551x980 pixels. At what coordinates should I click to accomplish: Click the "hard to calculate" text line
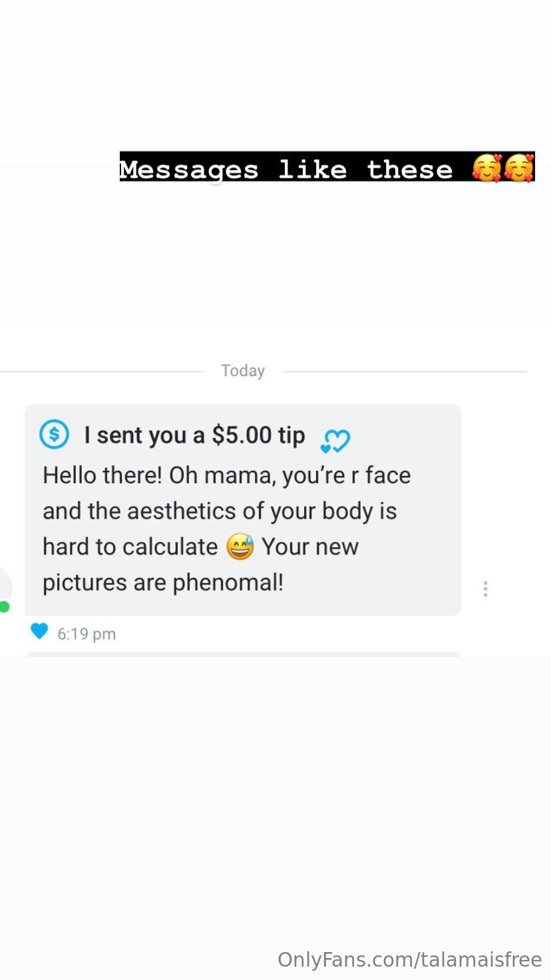[x=130, y=547]
